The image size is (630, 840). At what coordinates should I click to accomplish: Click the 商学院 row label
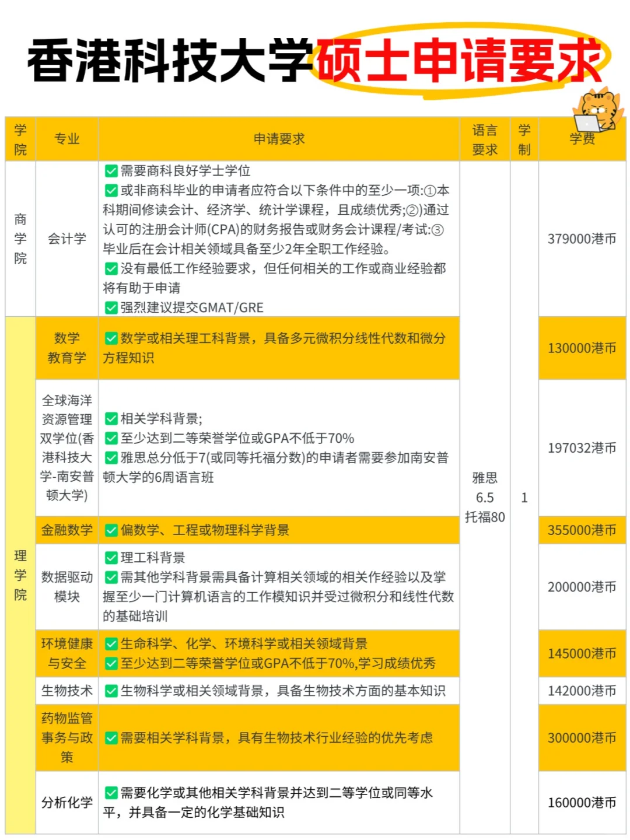pos(19,239)
